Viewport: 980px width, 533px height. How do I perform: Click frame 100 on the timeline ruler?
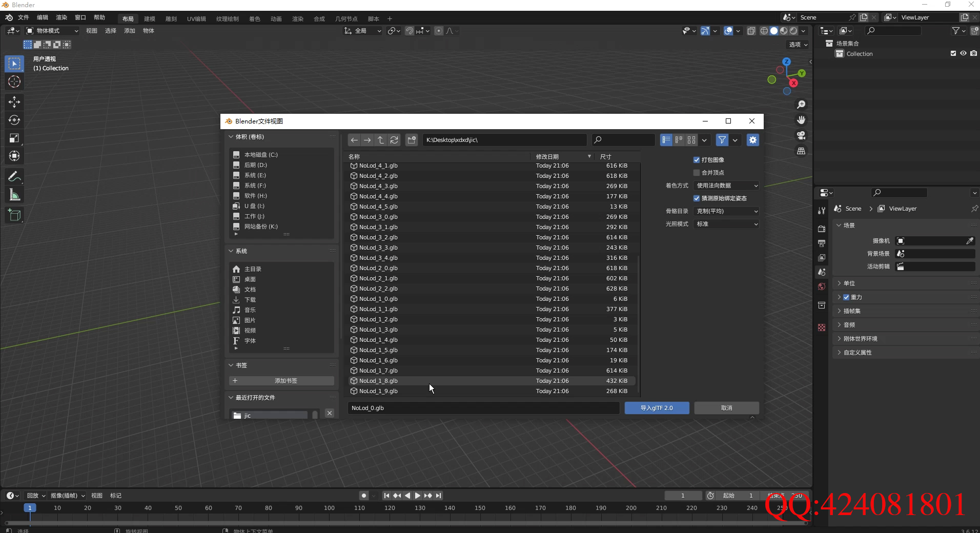pyautogui.click(x=329, y=508)
